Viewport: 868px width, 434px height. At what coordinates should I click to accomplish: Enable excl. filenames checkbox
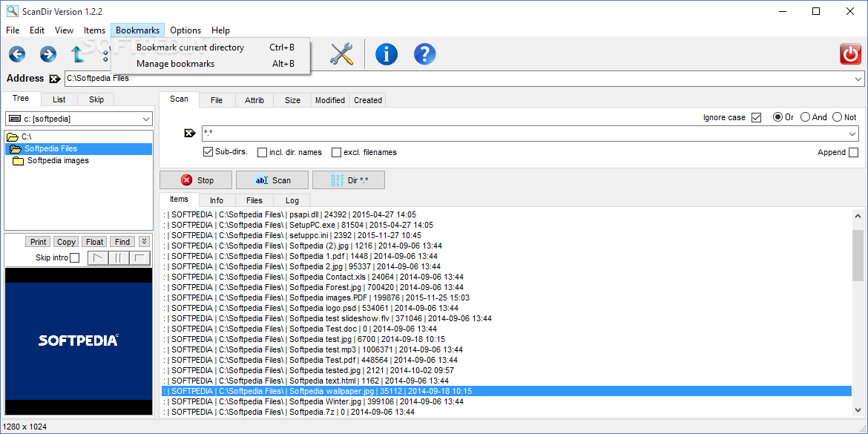336,152
